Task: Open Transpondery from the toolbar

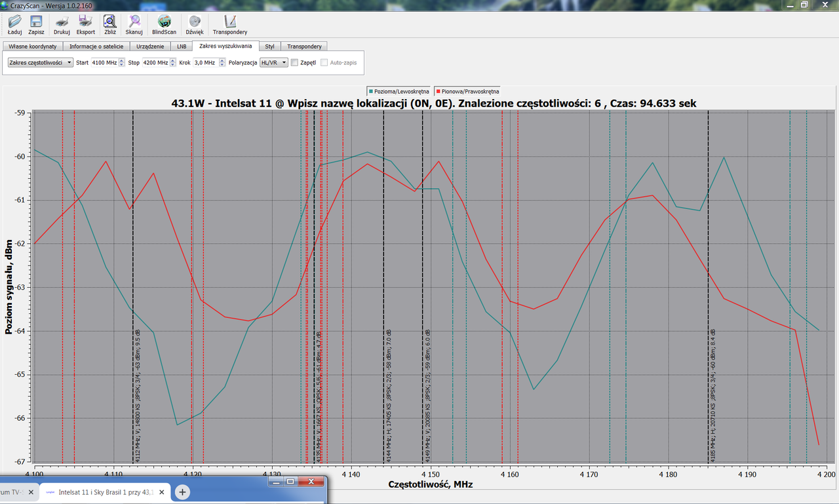Action: (x=230, y=22)
